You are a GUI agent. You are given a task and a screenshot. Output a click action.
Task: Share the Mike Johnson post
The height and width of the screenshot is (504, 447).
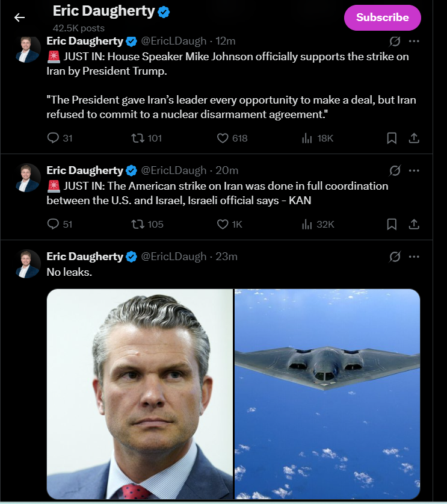[414, 138]
